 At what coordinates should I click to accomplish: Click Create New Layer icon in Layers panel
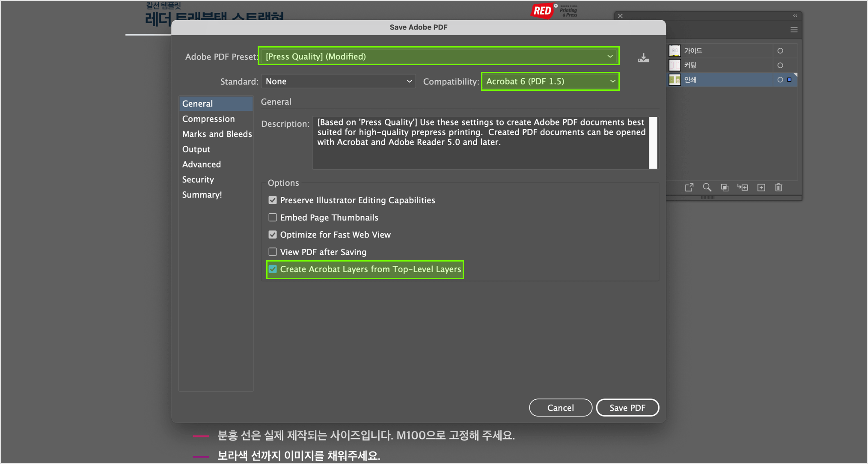[761, 187]
